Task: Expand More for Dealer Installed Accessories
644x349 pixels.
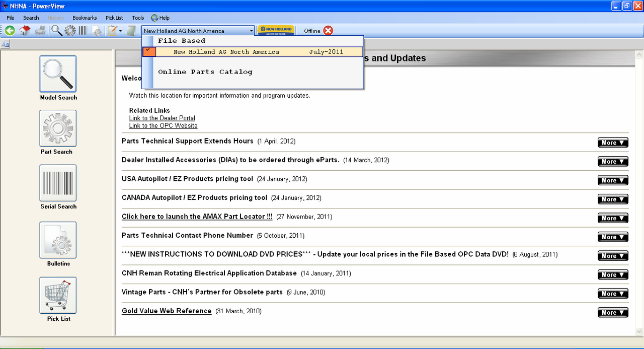Action: click(613, 162)
